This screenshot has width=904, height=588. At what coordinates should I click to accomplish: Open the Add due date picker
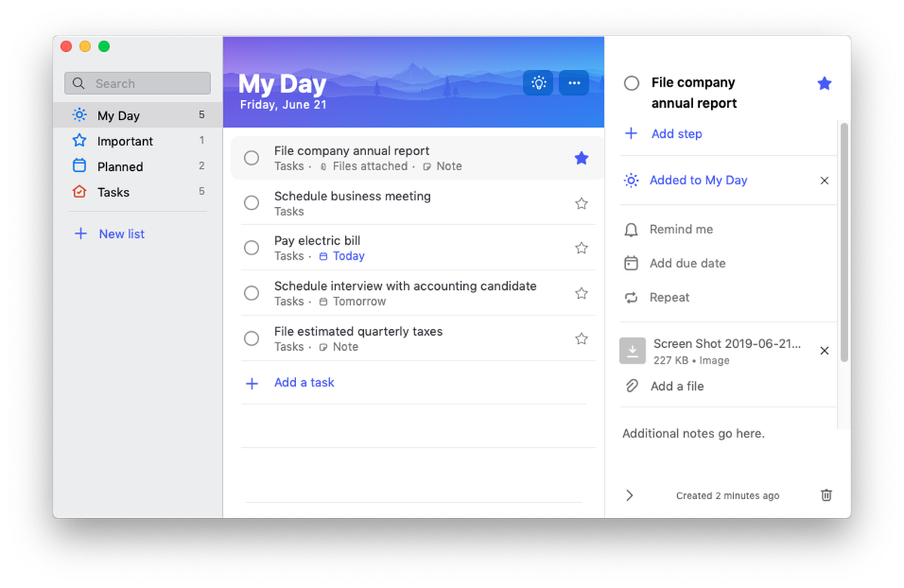click(687, 264)
